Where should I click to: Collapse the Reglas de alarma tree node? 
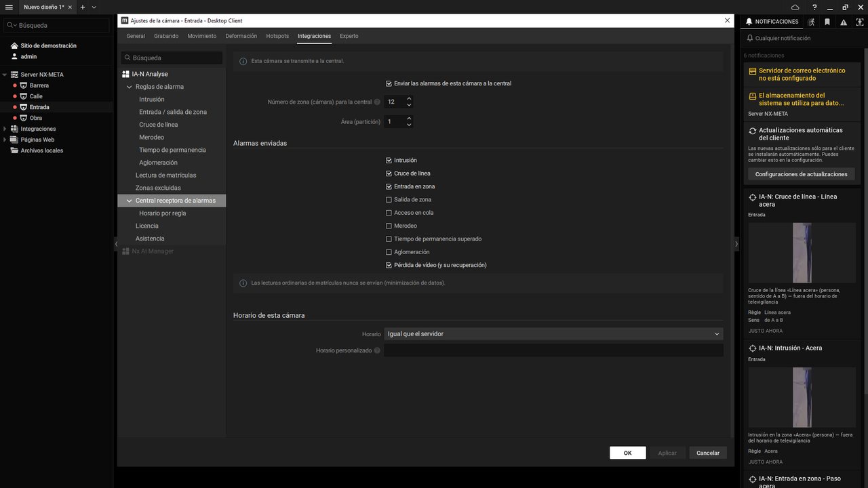(129, 87)
